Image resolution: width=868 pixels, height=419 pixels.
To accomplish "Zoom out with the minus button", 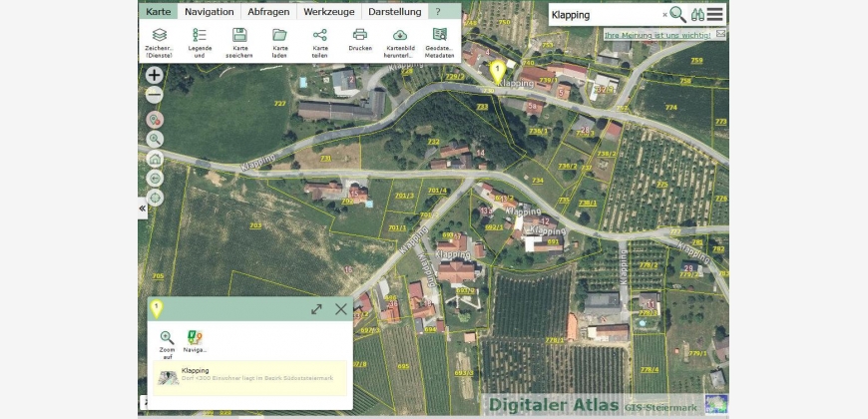I will [155, 96].
